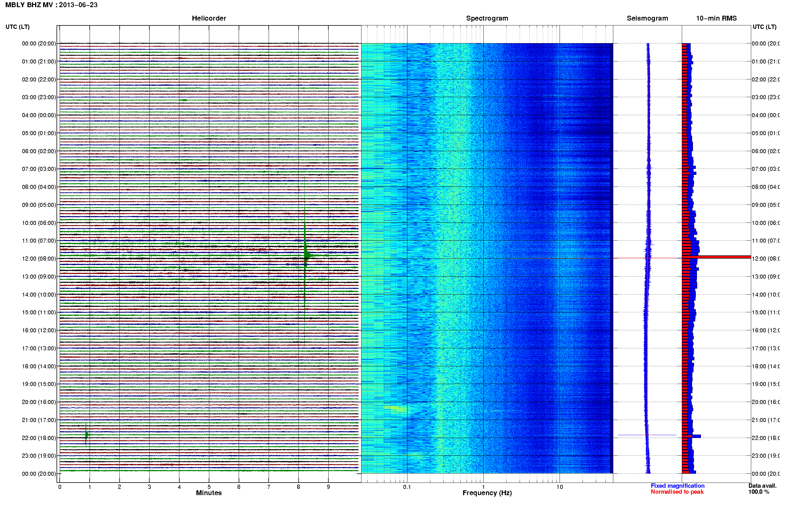Click the left '04:00 (00:00)' time label

pos(39,115)
